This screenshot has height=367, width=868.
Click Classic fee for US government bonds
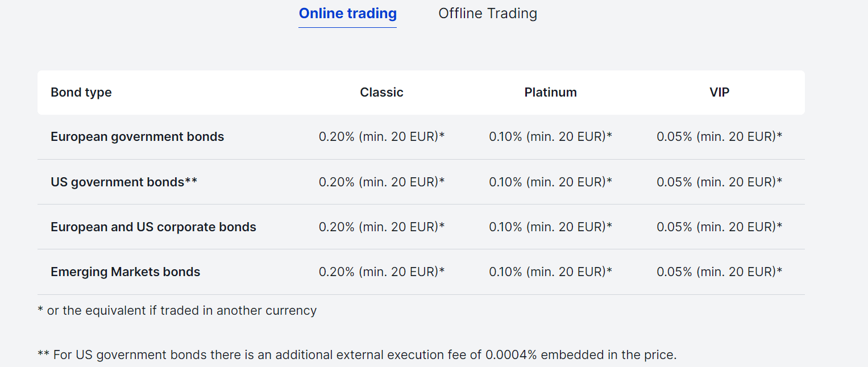(x=382, y=182)
